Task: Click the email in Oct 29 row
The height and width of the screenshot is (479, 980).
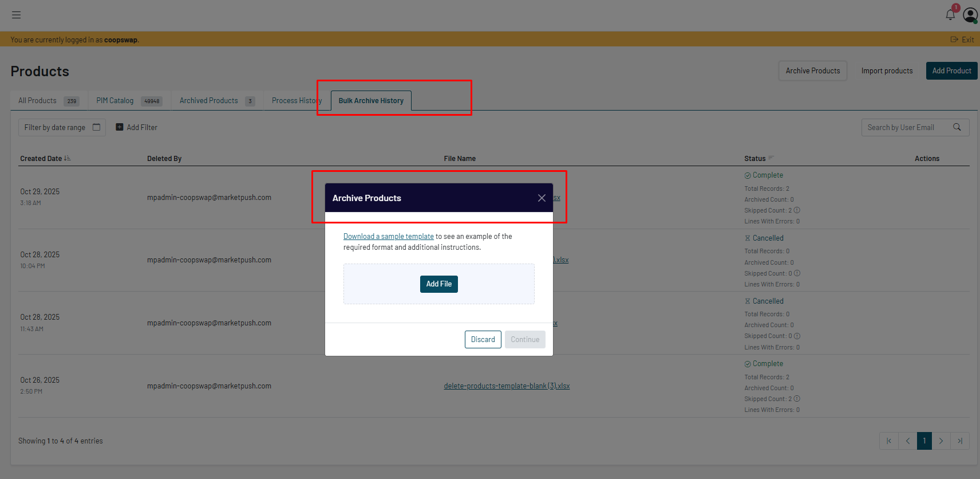Action: [x=209, y=197]
